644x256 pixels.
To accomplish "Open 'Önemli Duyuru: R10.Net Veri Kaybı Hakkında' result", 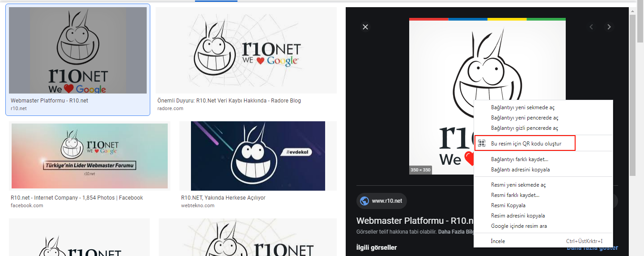I will tap(229, 101).
